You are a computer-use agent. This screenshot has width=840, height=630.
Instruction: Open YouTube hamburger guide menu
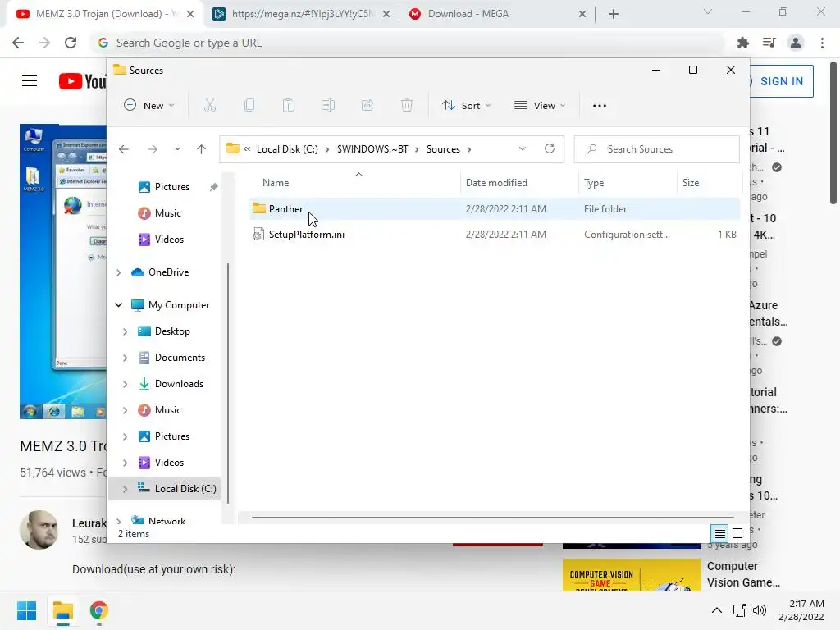click(x=30, y=81)
